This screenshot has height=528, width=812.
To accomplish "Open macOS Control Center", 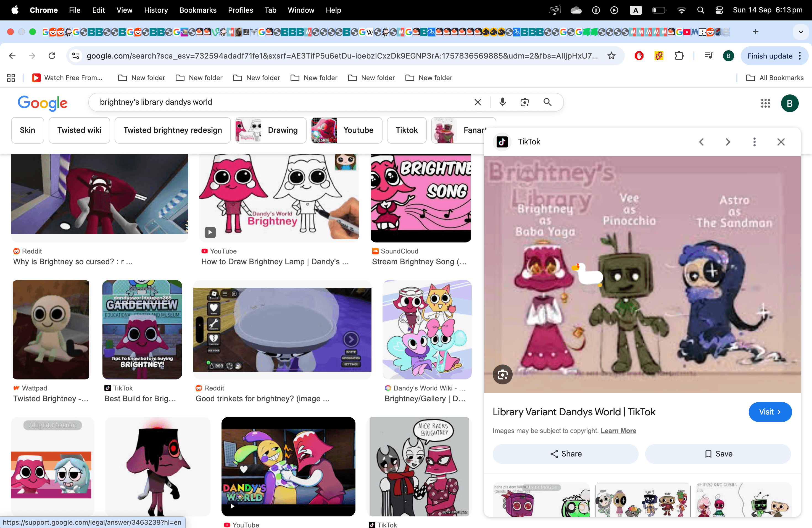I will [719, 10].
